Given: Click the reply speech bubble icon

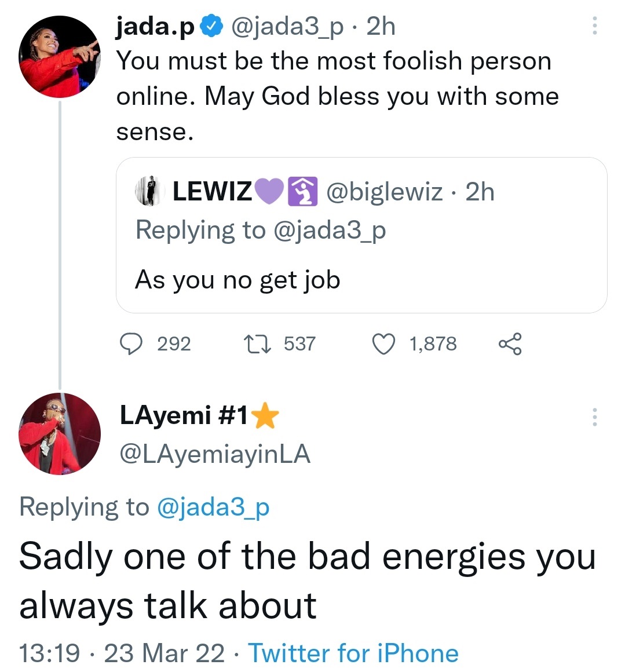Looking at the screenshot, I should (131, 344).
